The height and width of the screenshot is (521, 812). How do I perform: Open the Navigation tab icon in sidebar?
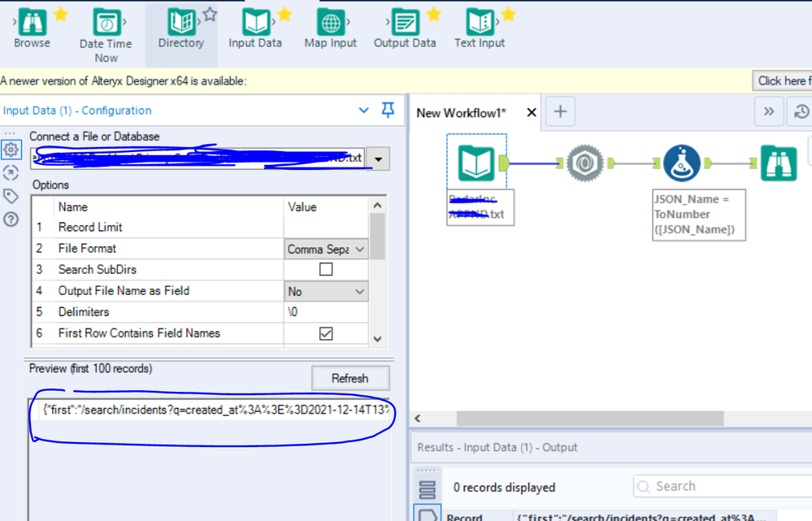click(x=11, y=172)
